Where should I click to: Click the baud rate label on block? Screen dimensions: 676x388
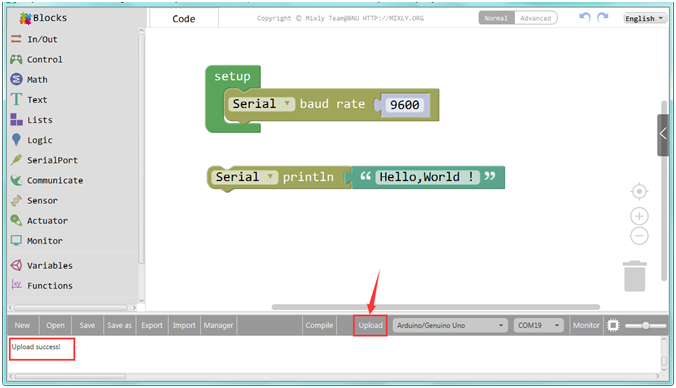click(332, 104)
